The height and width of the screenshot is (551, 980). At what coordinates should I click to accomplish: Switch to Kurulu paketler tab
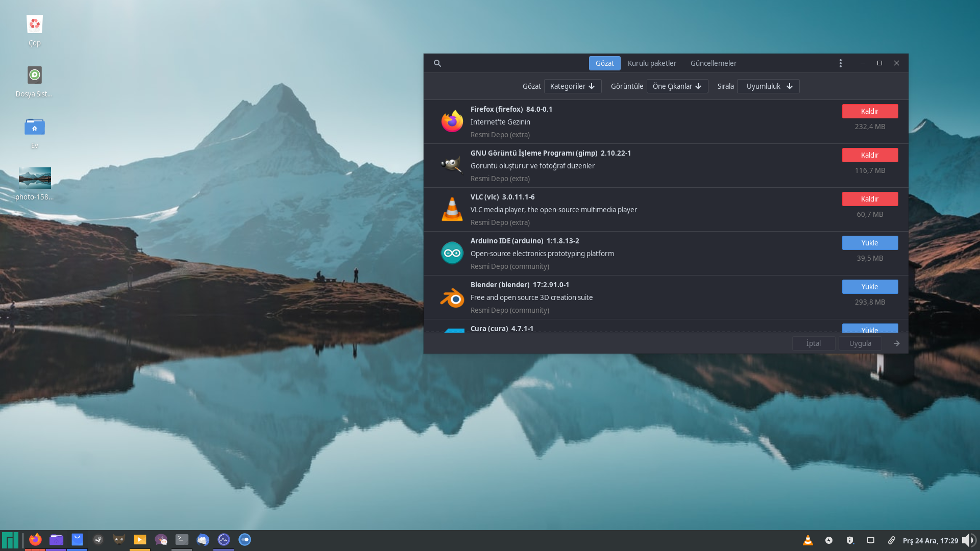pos(652,63)
